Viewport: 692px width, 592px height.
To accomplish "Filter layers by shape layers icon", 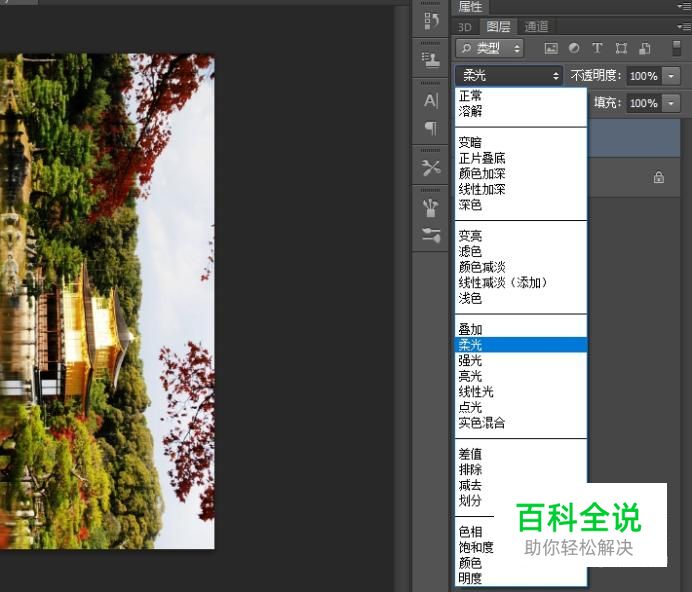I will pyautogui.click(x=621, y=48).
